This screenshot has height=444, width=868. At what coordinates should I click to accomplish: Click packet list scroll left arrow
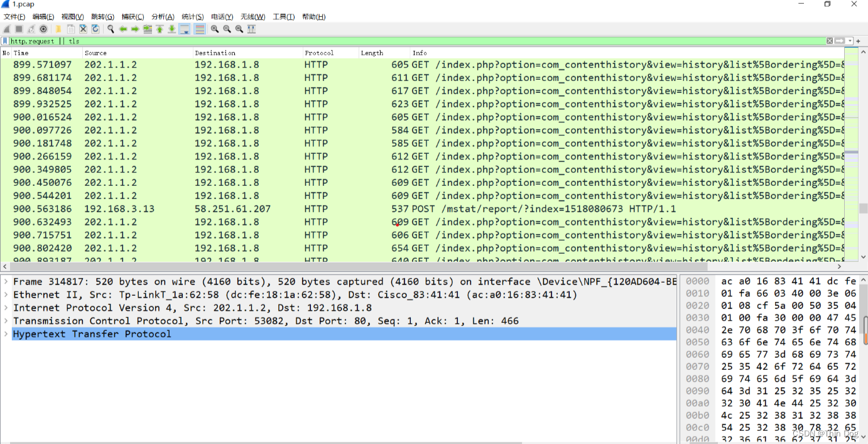pos(4,266)
